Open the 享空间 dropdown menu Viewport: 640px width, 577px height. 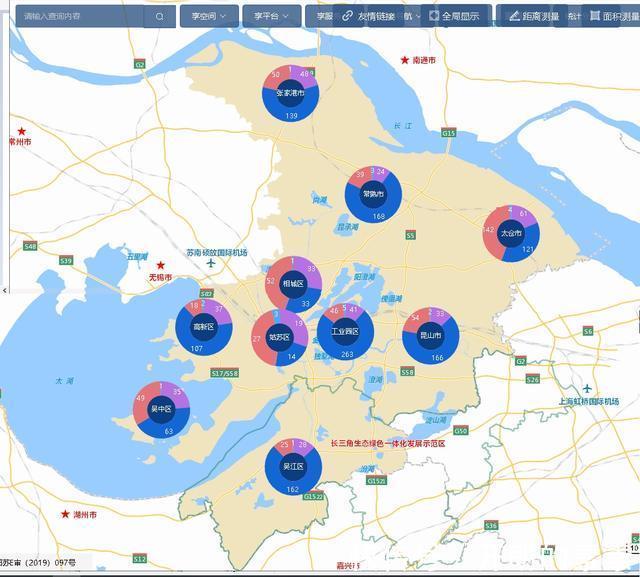209,16
